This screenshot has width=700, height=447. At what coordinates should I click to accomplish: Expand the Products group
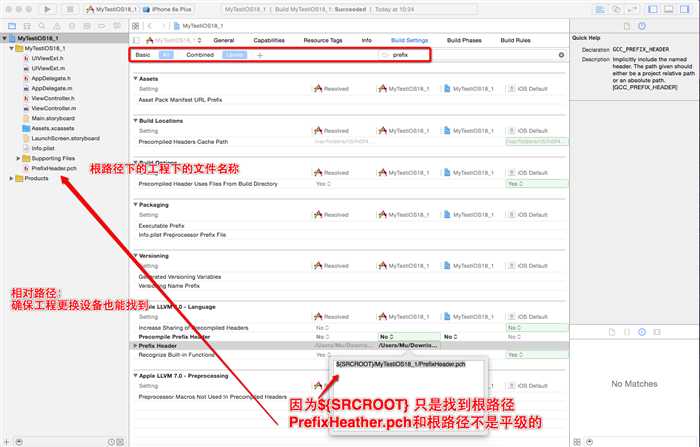point(11,178)
